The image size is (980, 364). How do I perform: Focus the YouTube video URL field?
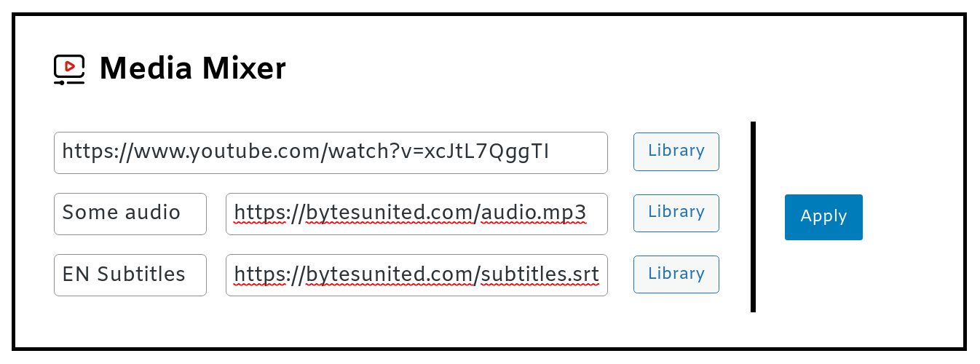point(331,153)
